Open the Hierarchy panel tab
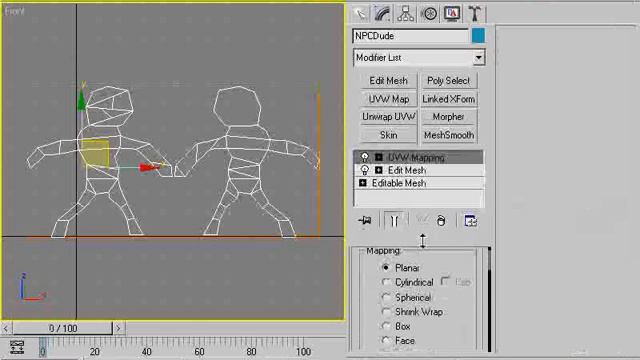This screenshot has height=360, width=640. [x=405, y=13]
